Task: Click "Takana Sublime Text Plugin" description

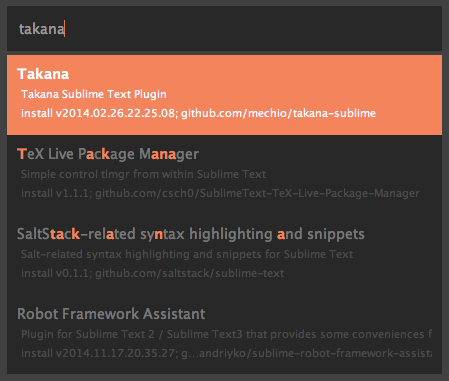Action: (x=94, y=94)
